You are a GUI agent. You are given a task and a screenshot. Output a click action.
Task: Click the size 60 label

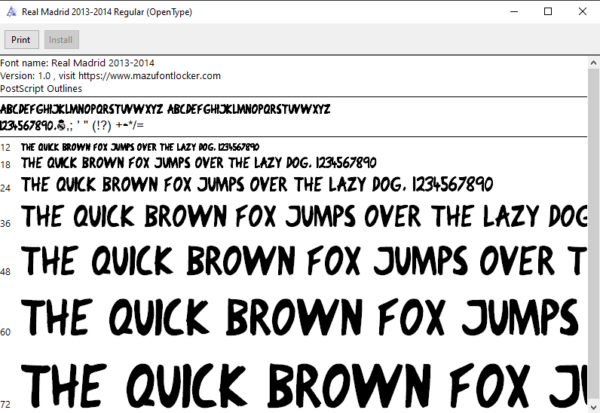5,332
